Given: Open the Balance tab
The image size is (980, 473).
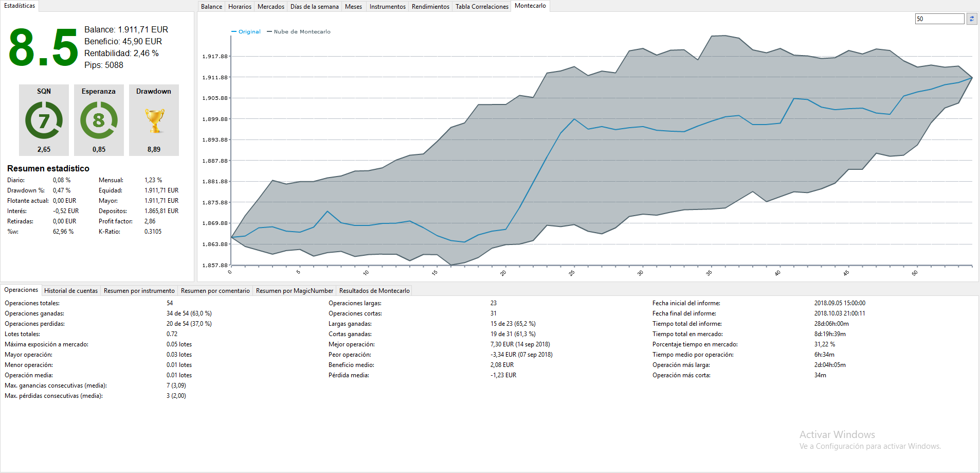Looking at the screenshot, I should [x=211, y=7].
